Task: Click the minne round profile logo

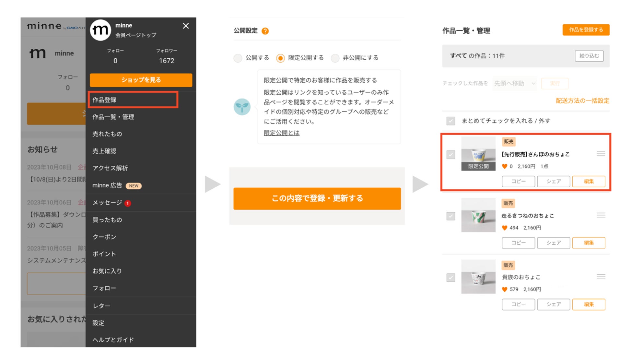Action: [x=100, y=30]
